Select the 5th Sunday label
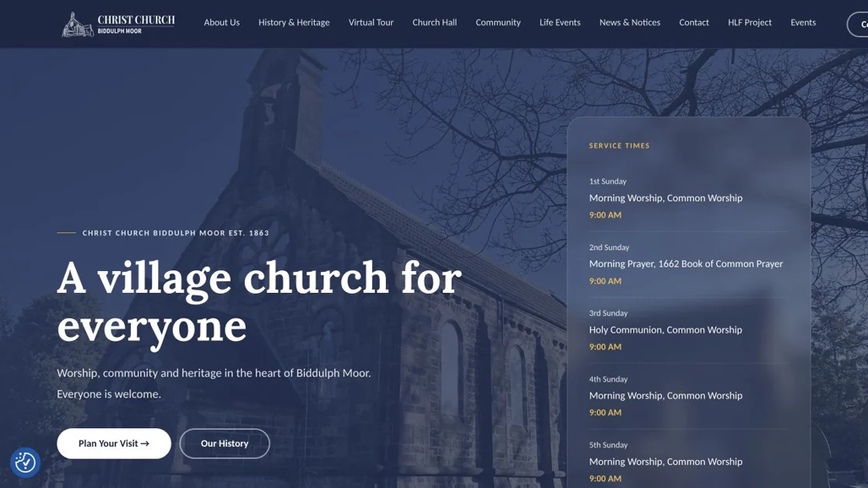Image resolution: width=868 pixels, height=488 pixels. tap(608, 445)
